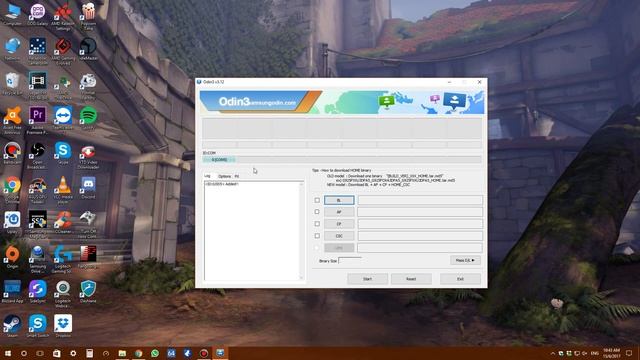The image size is (640, 360).
Task: Open Spotify from the desktop
Action: (88, 119)
